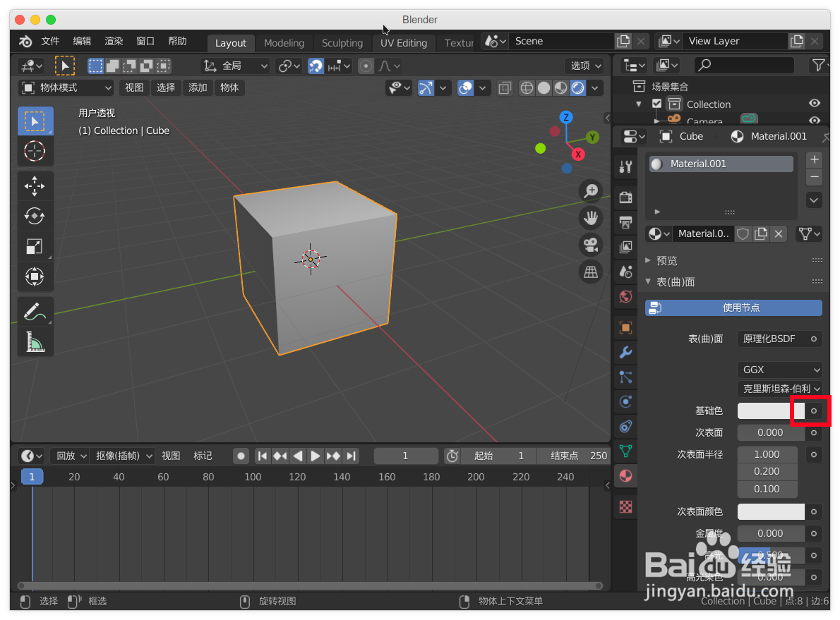Open the World properties tab
This screenshot has width=840, height=620.
point(625,297)
